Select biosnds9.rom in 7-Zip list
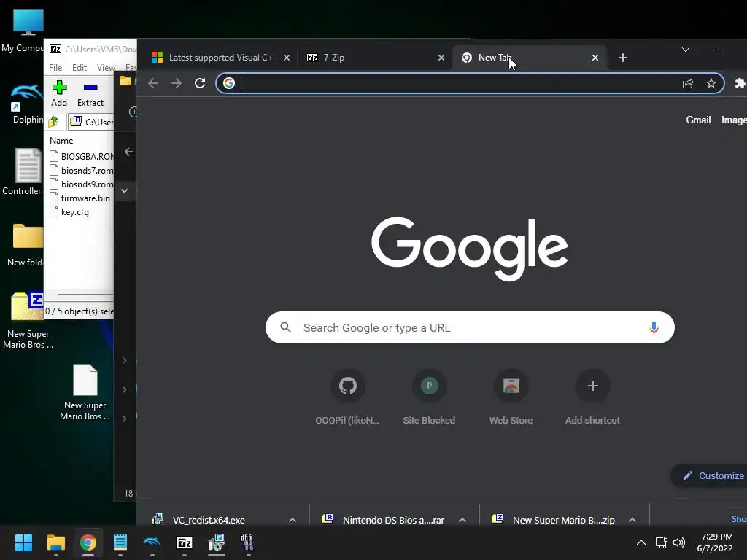The image size is (747, 560). pos(82,184)
